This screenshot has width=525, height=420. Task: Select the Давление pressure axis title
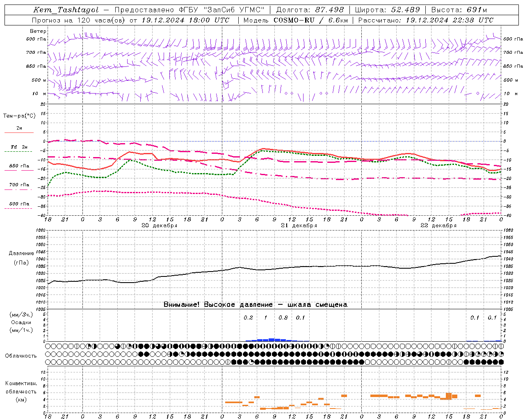21,253
